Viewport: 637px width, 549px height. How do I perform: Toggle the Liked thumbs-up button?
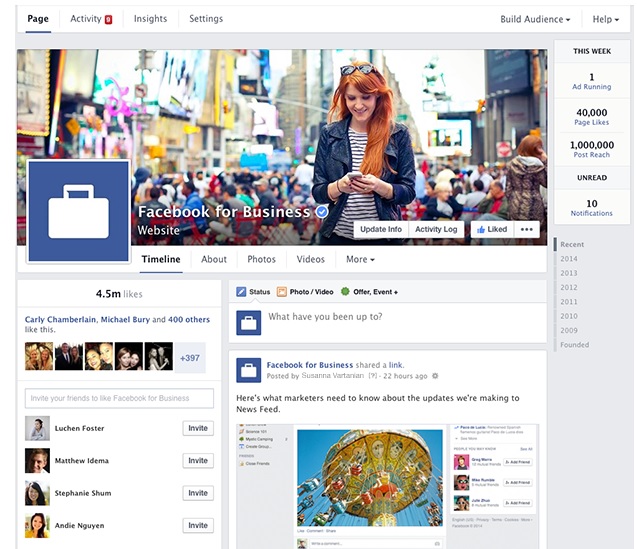tap(491, 229)
